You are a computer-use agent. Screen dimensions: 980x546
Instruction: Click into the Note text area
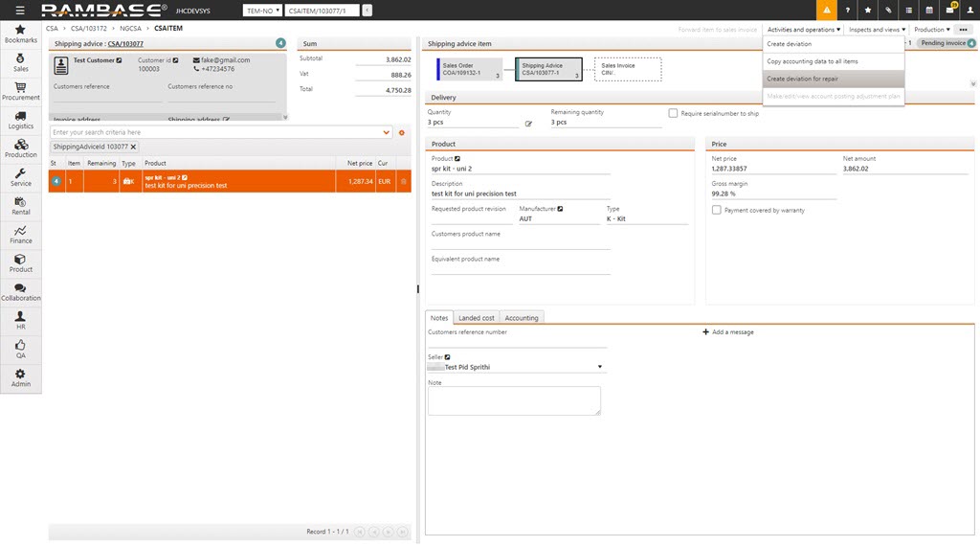(x=514, y=400)
